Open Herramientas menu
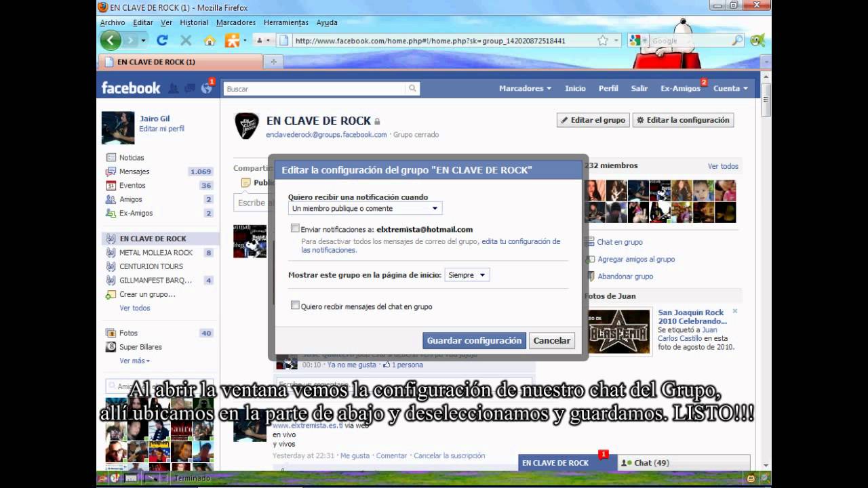 tap(286, 22)
